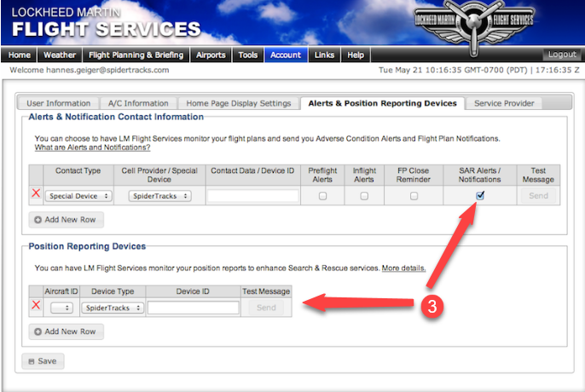Open Cell Provider SpiderTracks dropdown

click(159, 196)
